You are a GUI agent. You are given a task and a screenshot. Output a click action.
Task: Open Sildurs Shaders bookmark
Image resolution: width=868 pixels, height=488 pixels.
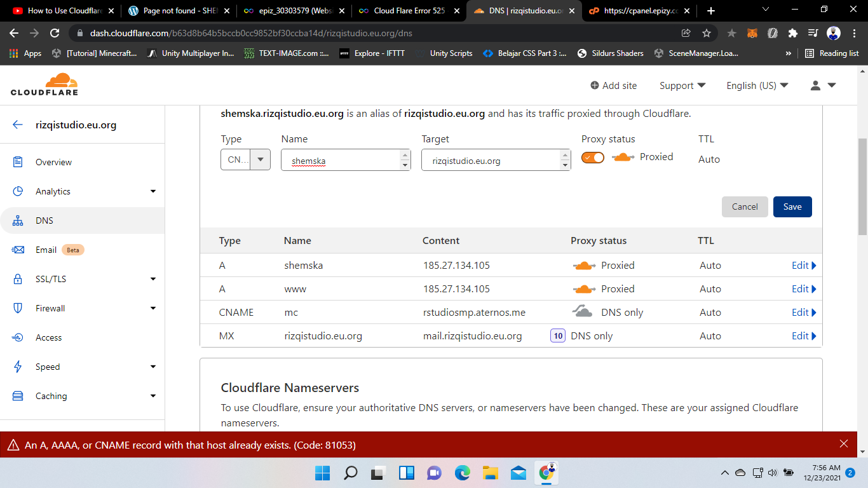[x=610, y=53]
